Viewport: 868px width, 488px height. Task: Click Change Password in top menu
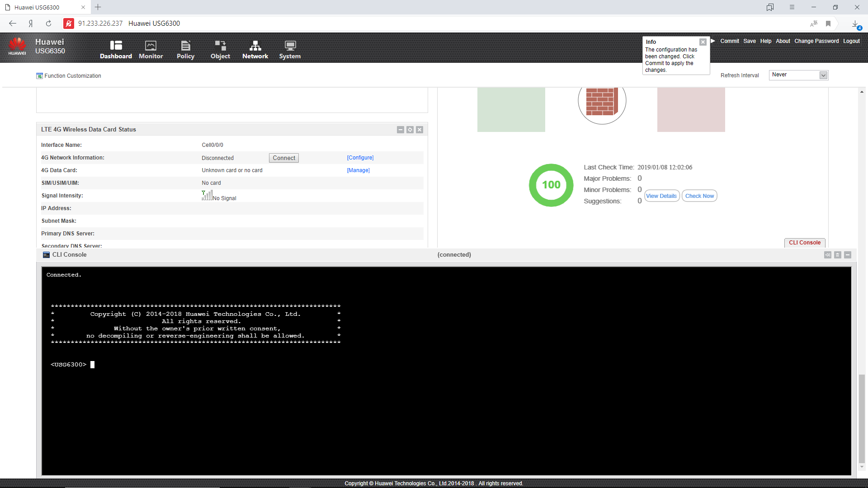click(x=816, y=41)
